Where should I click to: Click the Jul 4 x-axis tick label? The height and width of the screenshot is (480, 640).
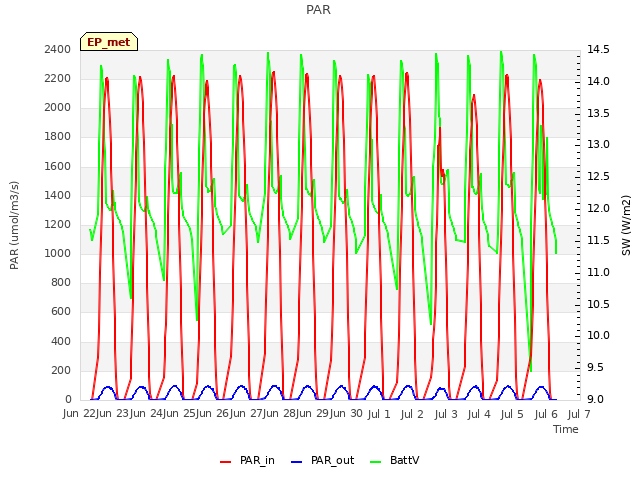pyautogui.click(x=479, y=414)
